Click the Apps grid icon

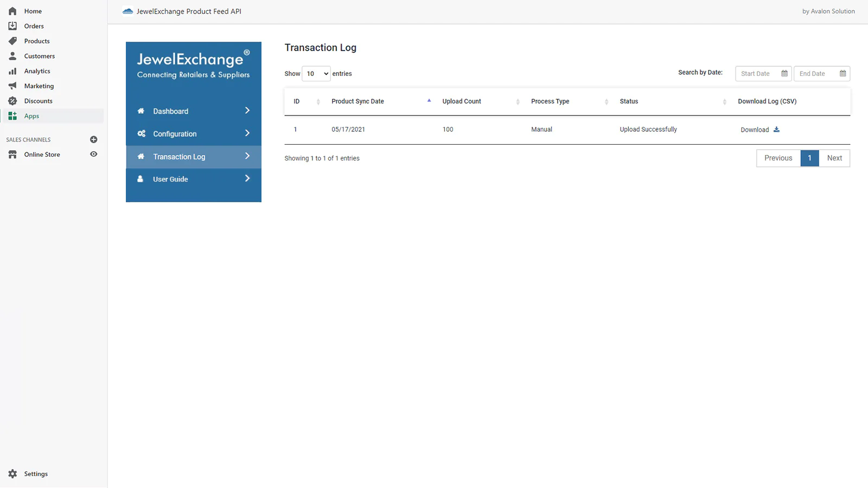click(x=12, y=116)
